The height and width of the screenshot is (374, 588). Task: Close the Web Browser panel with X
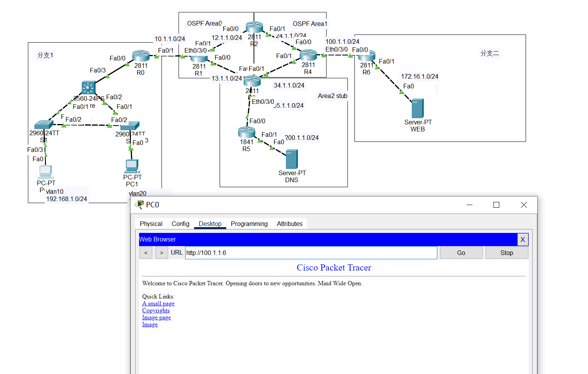[523, 240]
